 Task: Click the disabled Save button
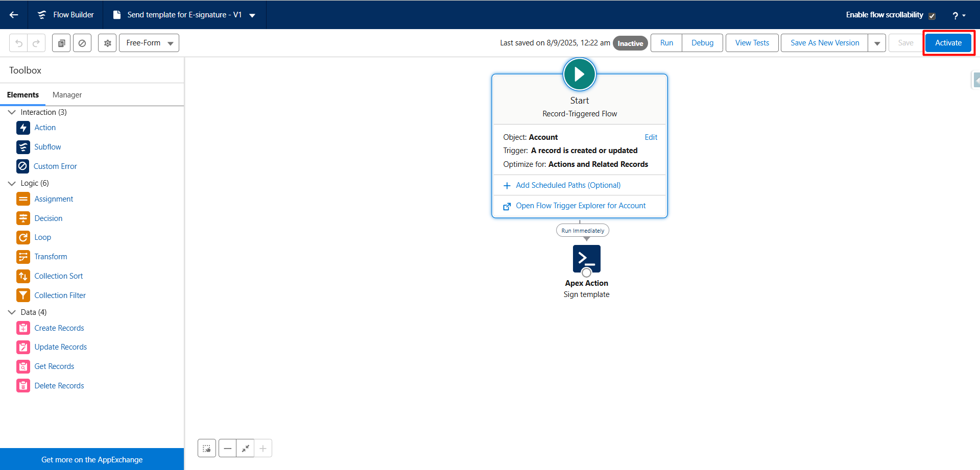pyautogui.click(x=906, y=43)
